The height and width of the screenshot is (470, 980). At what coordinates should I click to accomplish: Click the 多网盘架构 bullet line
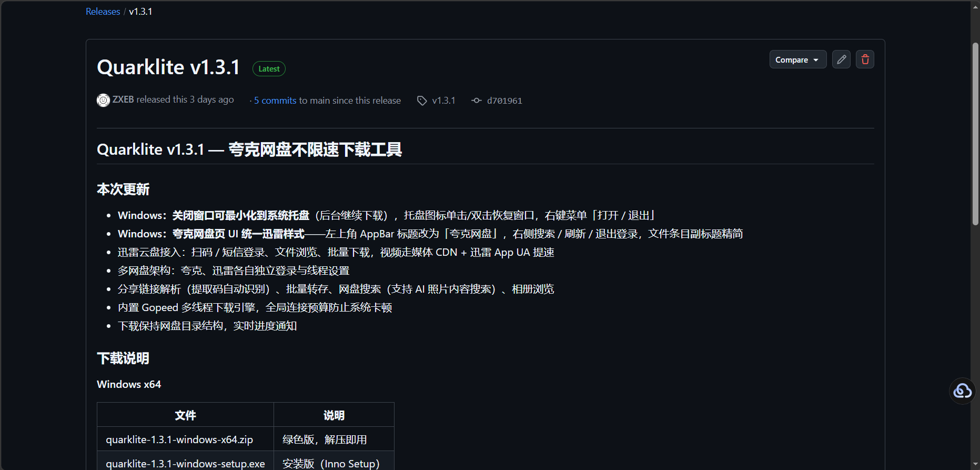[x=234, y=271]
